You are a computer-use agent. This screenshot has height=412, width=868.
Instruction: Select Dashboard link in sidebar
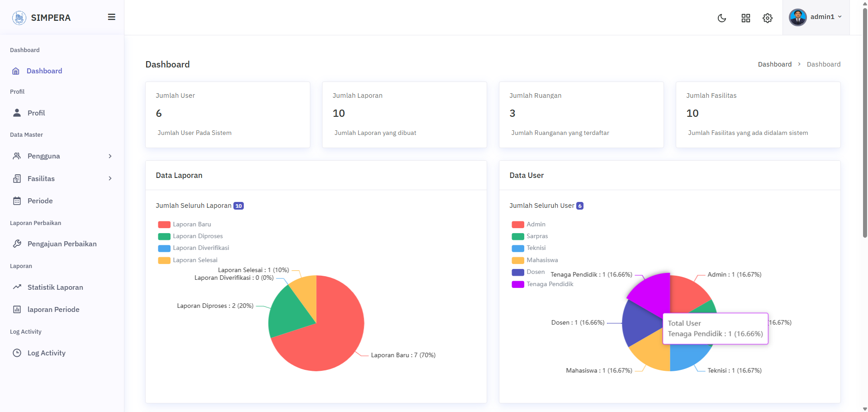tap(44, 71)
